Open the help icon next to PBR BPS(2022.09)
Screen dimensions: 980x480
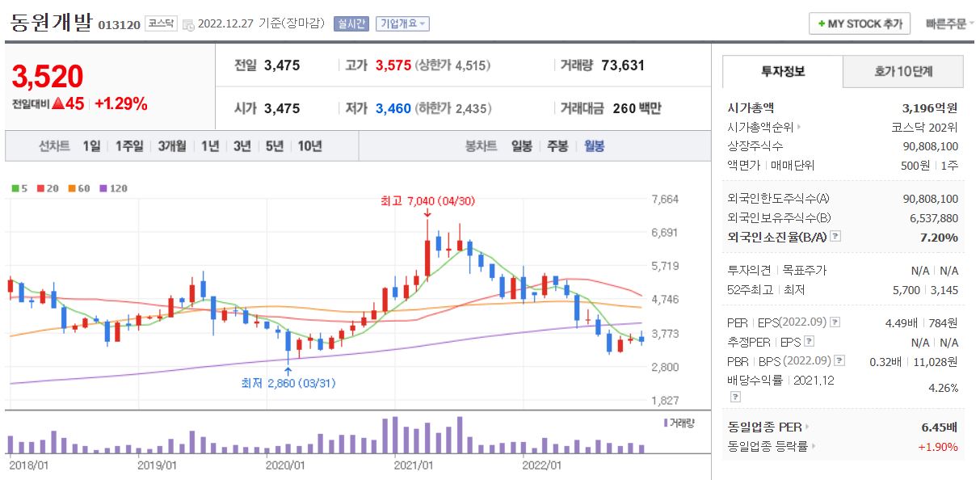[840, 361]
